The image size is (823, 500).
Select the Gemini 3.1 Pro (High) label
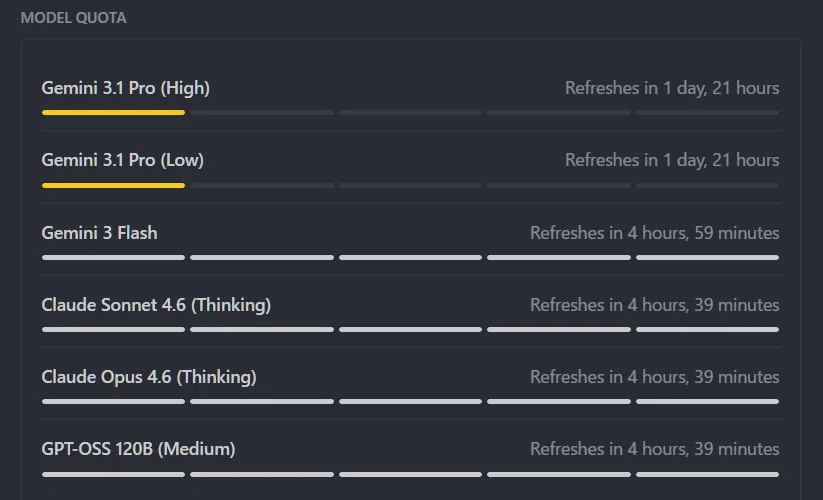point(125,88)
